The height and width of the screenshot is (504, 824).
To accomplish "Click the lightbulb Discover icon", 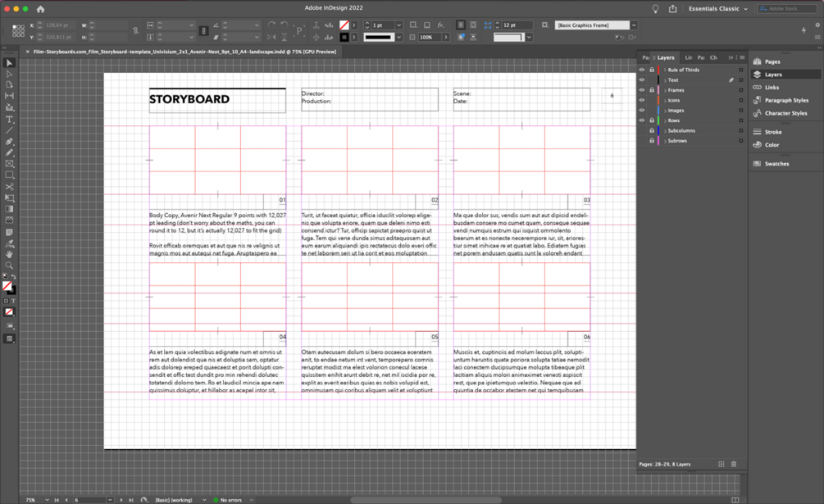I will click(x=655, y=9).
